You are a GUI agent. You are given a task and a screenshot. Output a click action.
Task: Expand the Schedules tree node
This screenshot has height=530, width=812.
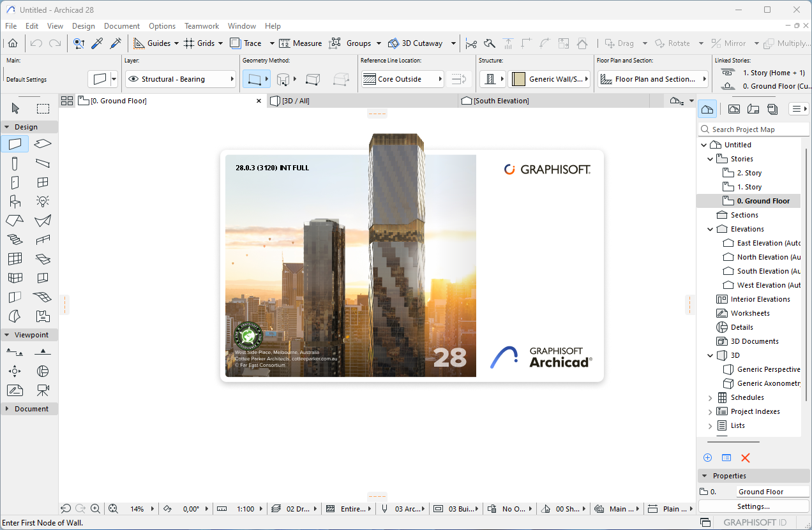(x=710, y=397)
